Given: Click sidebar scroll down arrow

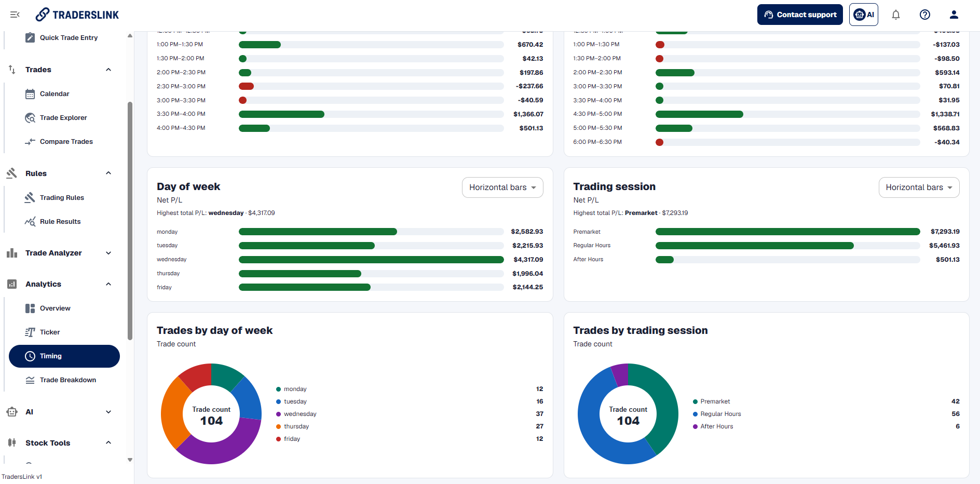Looking at the screenshot, I should click(130, 460).
